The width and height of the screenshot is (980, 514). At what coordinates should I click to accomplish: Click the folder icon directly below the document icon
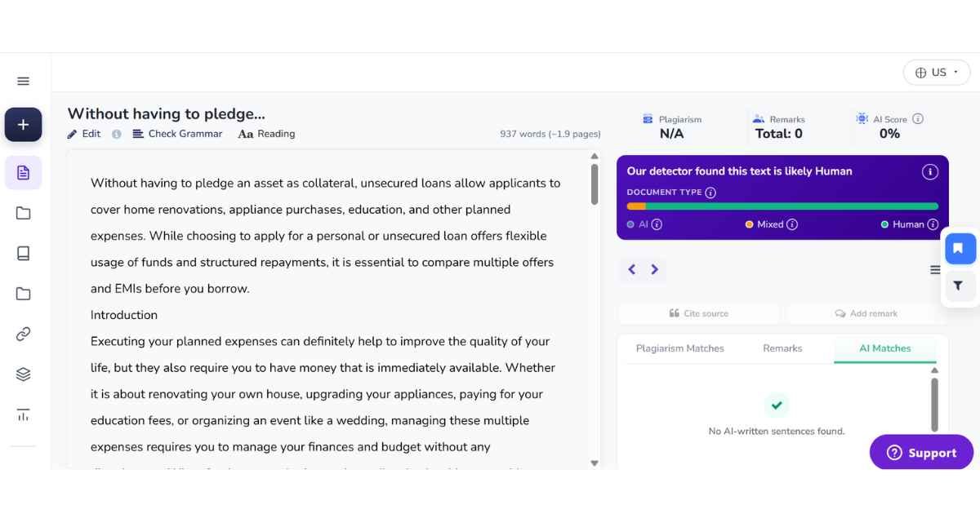pos(23,213)
